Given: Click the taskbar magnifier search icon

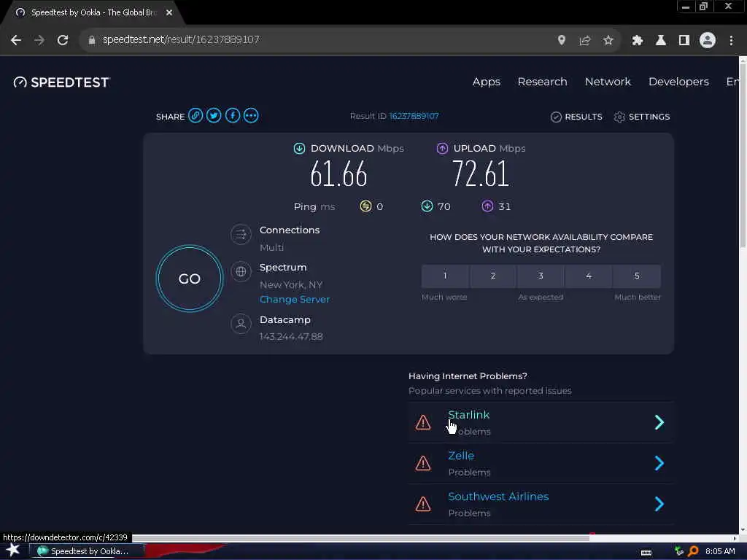Looking at the screenshot, I should point(693,551).
